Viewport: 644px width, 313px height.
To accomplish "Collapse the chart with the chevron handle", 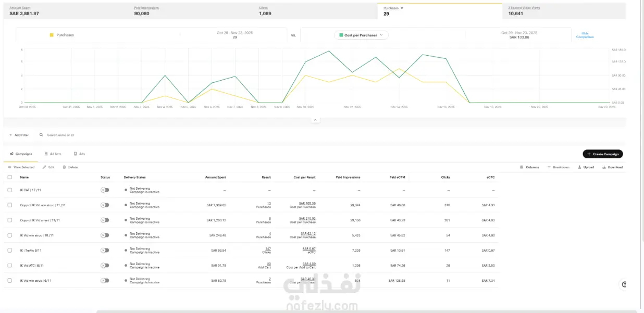I will [315, 120].
